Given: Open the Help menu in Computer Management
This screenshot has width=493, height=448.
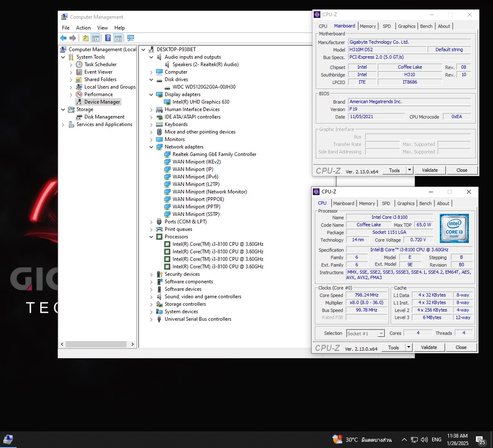Looking at the screenshot, I should click(x=119, y=28).
